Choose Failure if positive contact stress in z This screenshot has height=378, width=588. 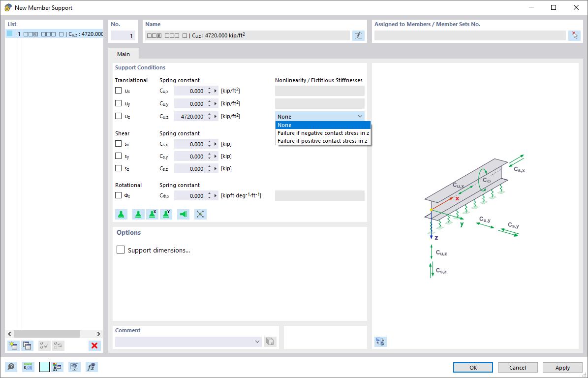(323, 141)
